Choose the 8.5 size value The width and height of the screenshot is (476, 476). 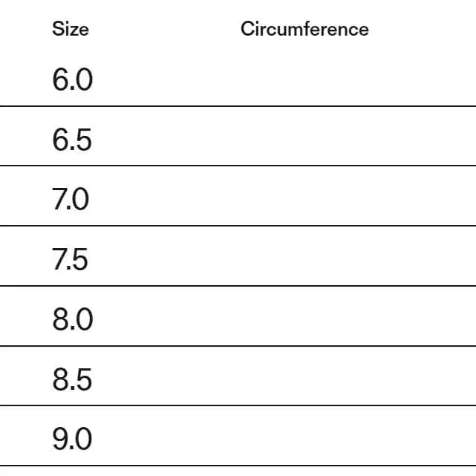pos(72,379)
